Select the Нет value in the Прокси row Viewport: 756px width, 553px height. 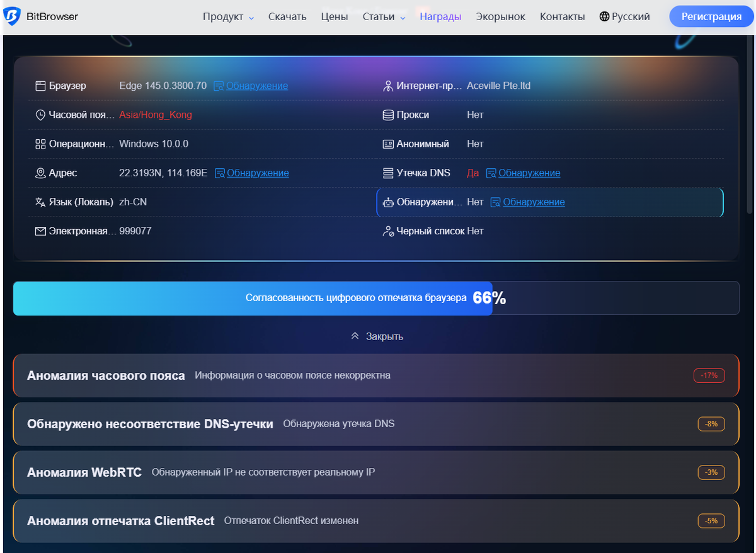476,115
